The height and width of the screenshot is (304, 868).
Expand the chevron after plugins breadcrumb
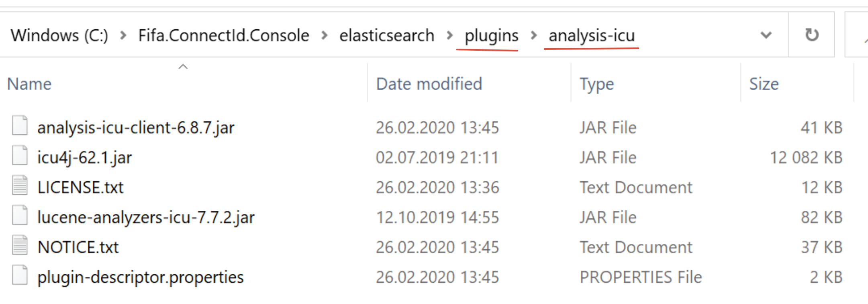point(534,35)
